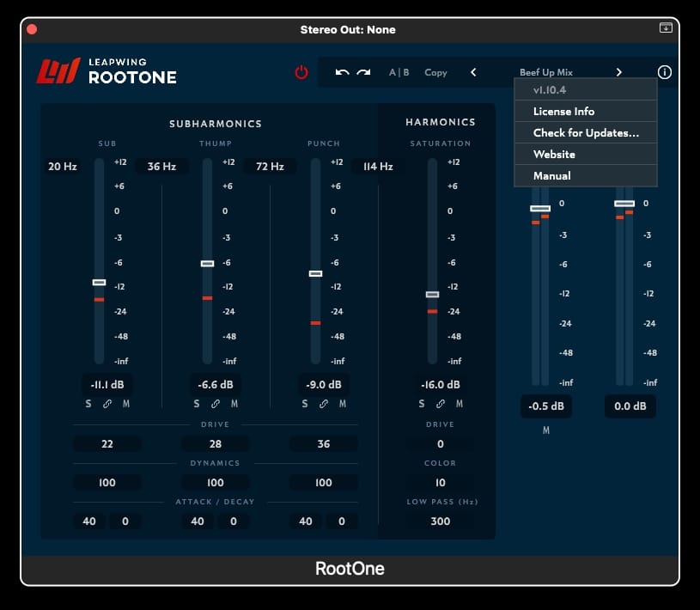Click the Sub attack value 40

click(88, 522)
